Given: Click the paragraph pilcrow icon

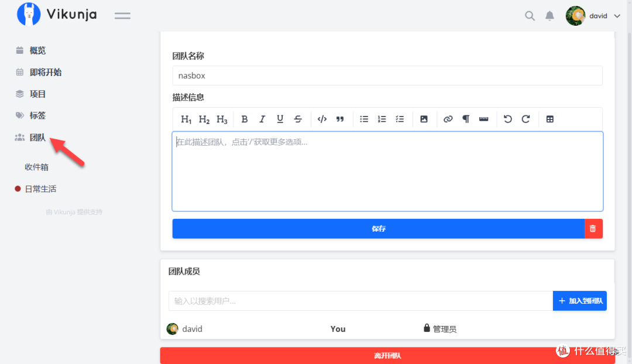Looking at the screenshot, I should pos(466,119).
